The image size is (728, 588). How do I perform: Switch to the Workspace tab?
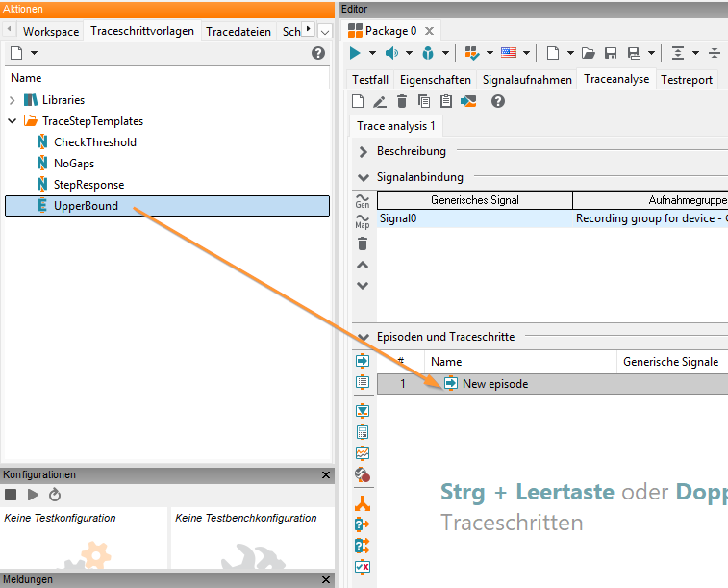coord(51,31)
